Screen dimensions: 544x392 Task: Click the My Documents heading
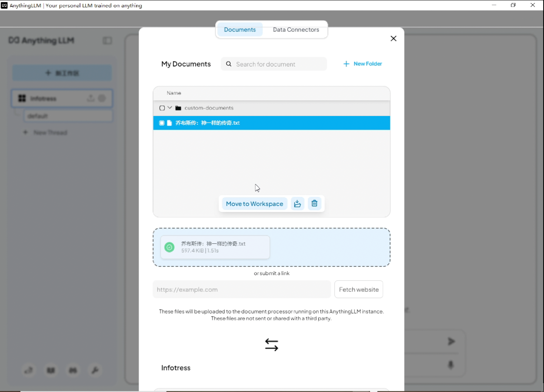point(186,64)
